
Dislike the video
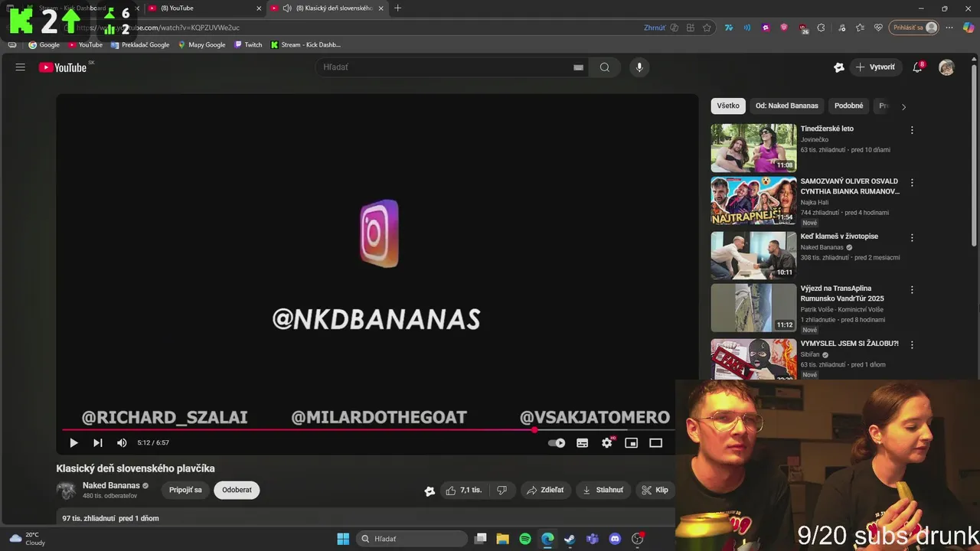[x=502, y=490]
